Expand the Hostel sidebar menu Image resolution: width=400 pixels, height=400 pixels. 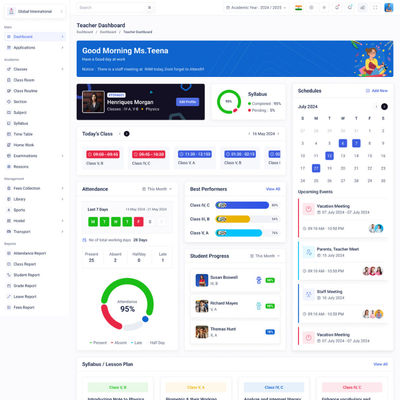[x=35, y=221]
